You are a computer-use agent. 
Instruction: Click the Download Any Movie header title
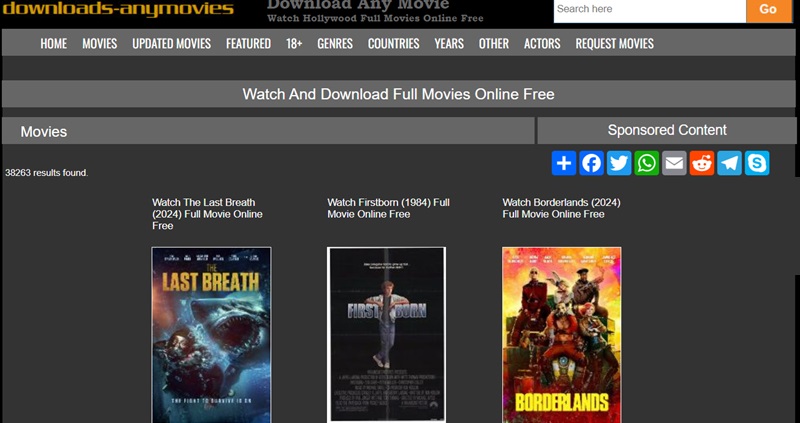click(x=358, y=5)
